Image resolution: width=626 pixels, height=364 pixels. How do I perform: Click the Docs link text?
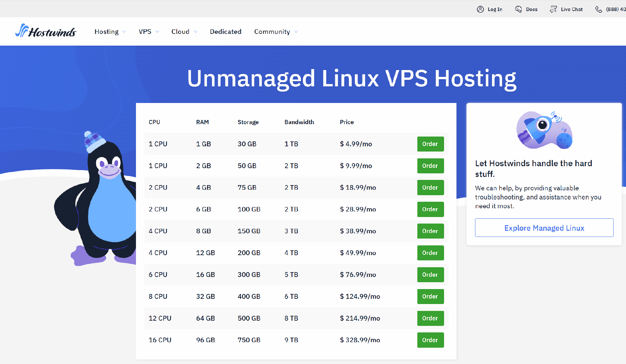[x=532, y=9]
